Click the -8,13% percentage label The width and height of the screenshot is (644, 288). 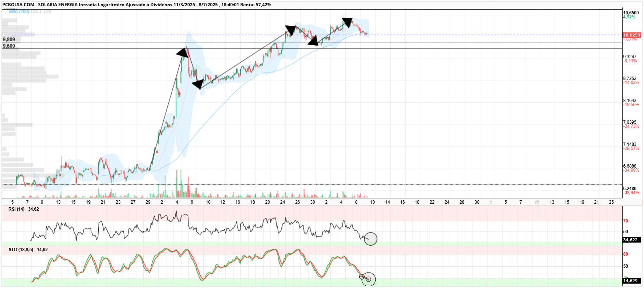pyautogui.click(x=630, y=61)
